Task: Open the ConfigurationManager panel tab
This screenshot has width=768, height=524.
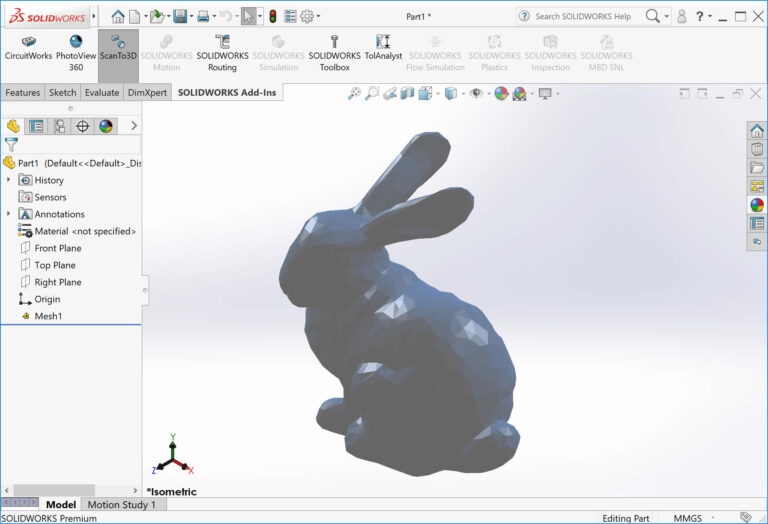Action: point(60,126)
